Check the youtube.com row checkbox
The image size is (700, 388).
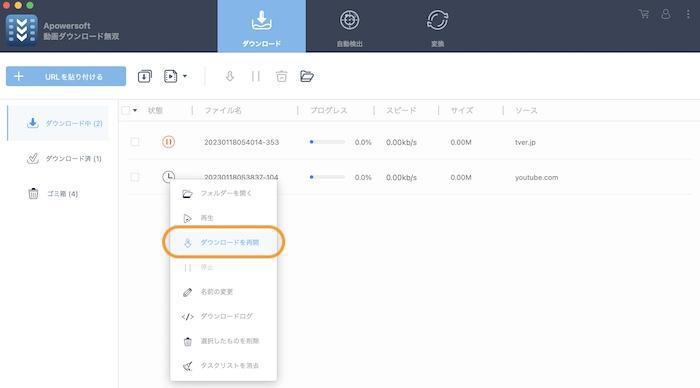click(x=134, y=177)
